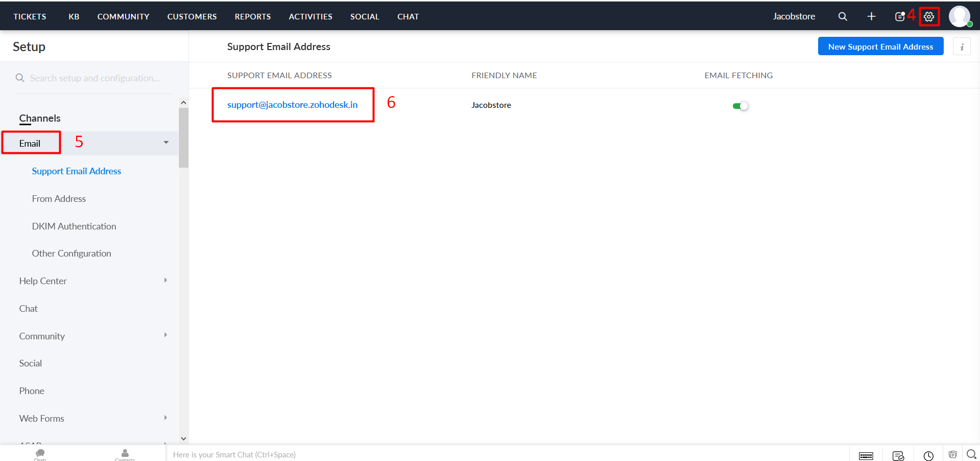This screenshot has height=461, width=980.
Task: Open the user profile avatar
Action: pos(959,16)
